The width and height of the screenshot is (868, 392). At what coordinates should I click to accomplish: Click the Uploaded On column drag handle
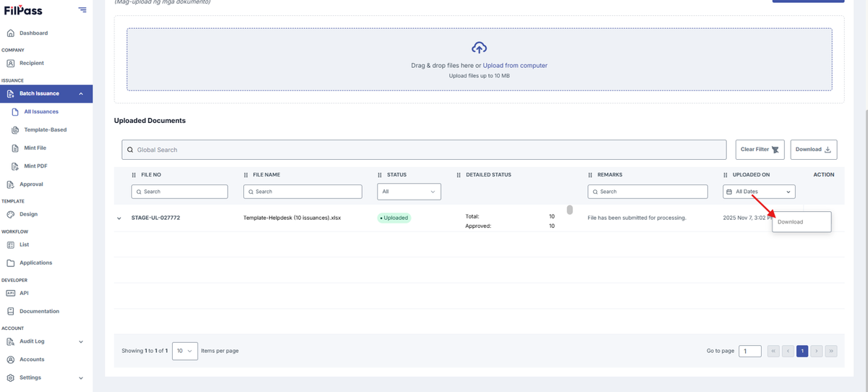point(726,175)
